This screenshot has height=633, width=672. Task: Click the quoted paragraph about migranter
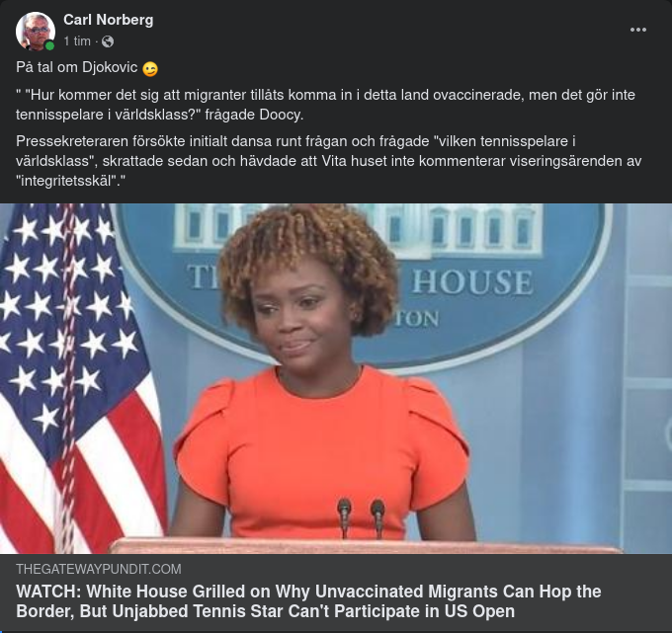pos(326,105)
